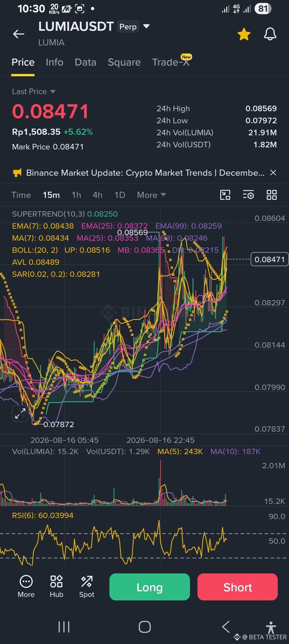The width and height of the screenshot is (289, 644).
Task: Switch to Spot trading icon
Action: [87, 586]
